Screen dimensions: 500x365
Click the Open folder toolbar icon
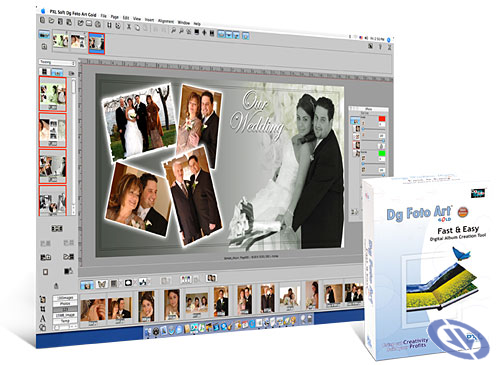[x=51, y=21]
